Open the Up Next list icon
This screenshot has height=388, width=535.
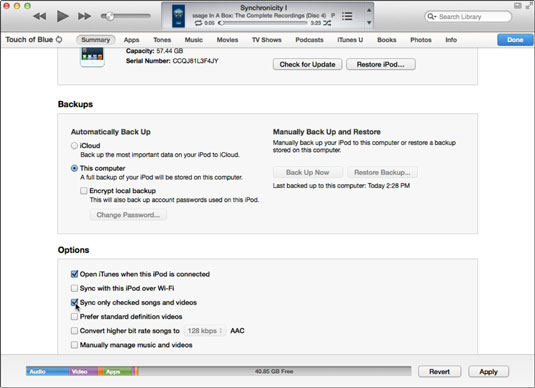pos(347,16)
